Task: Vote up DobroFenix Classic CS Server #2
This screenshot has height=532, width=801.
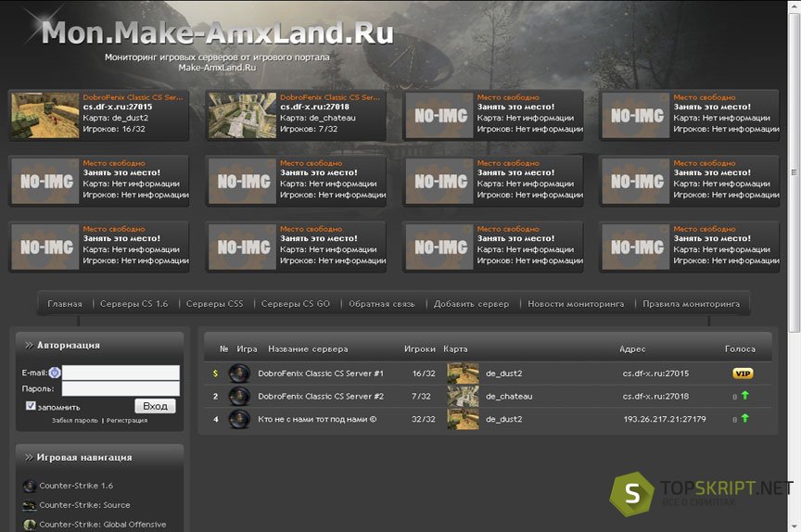Action: coord(744,395)
